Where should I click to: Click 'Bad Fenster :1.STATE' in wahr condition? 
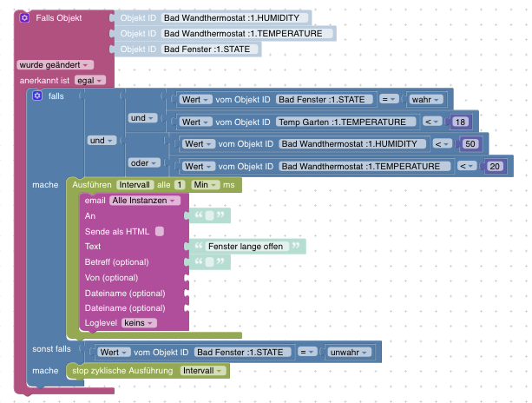point(324,100)
